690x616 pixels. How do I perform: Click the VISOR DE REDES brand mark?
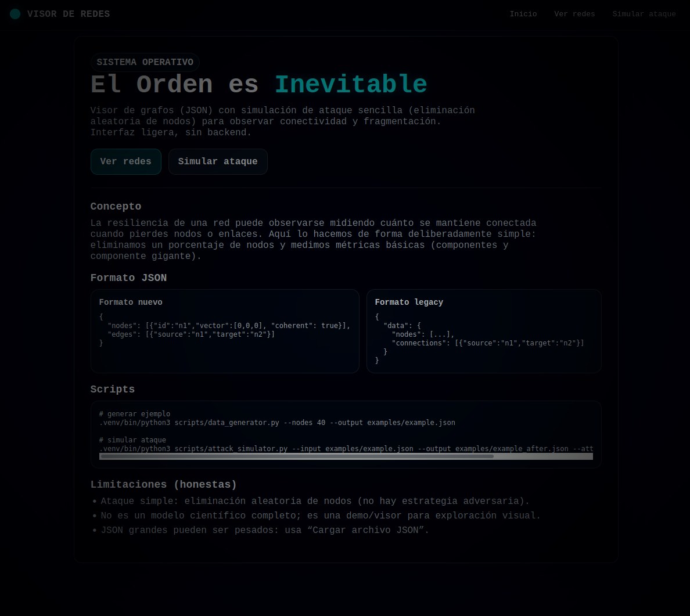click(69, 14)
